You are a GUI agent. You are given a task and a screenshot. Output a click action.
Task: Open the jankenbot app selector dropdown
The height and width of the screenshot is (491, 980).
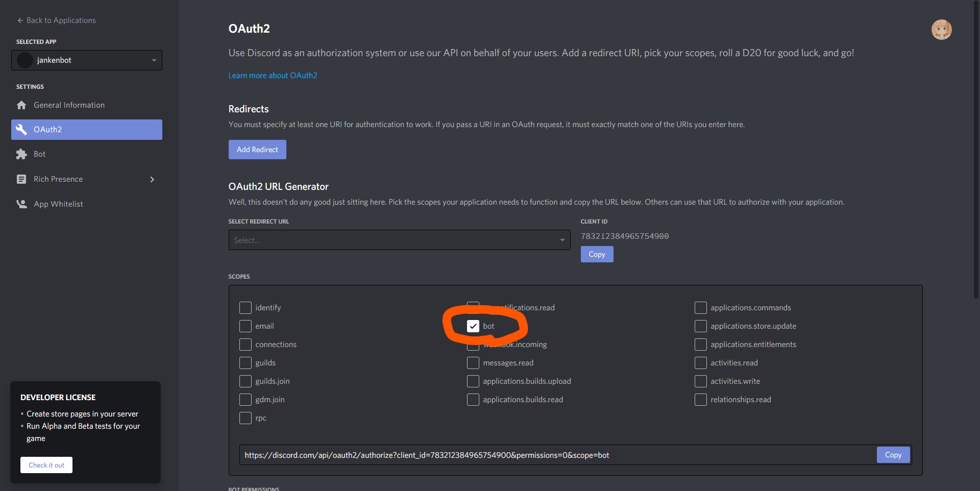coord(154,60)
